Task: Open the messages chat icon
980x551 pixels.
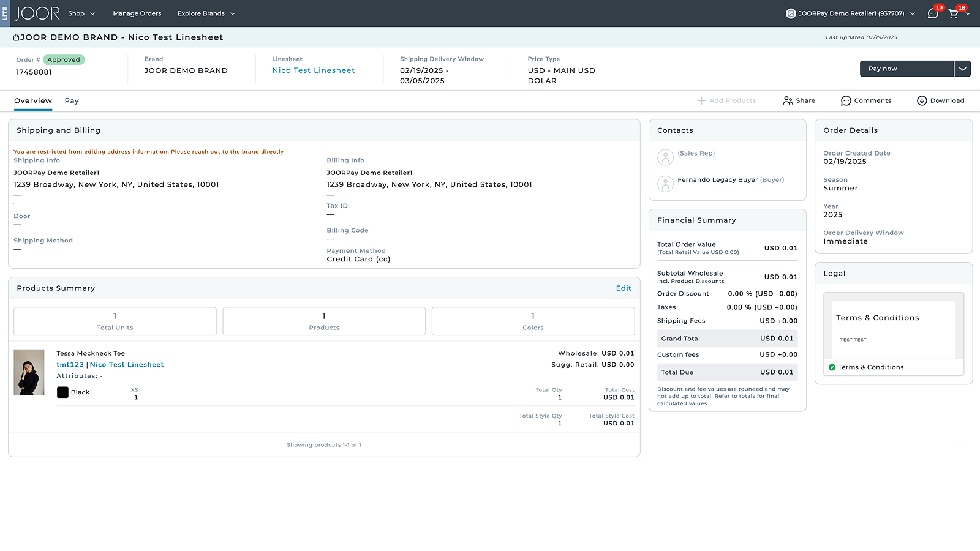Action: [x=933, y=13]
